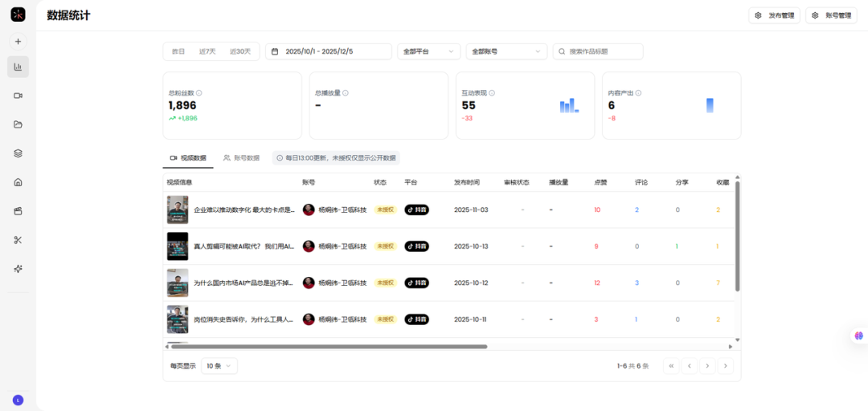Select the 昨日 time range
868x411 pixels.
click(178, 51)
